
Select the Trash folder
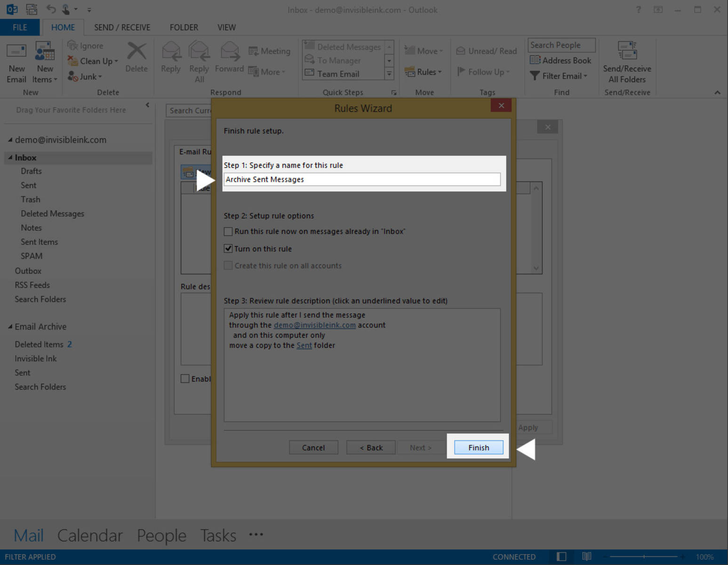click(31, 199)
